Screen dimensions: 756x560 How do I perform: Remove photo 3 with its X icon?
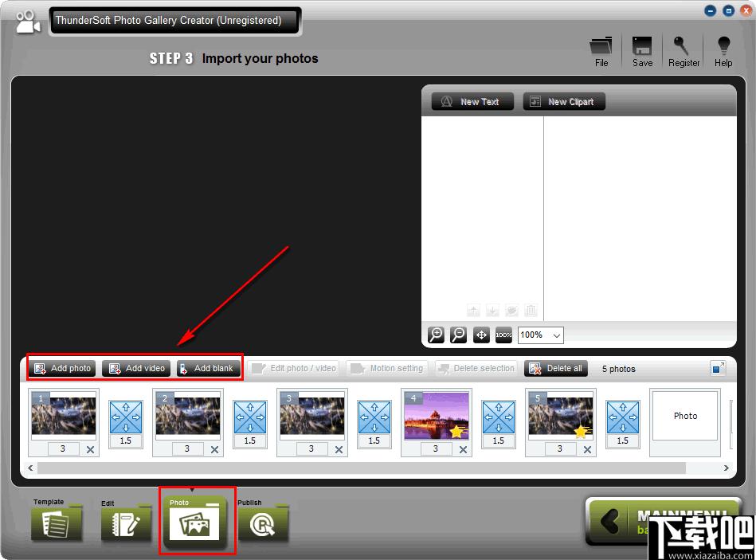[339, 449]
